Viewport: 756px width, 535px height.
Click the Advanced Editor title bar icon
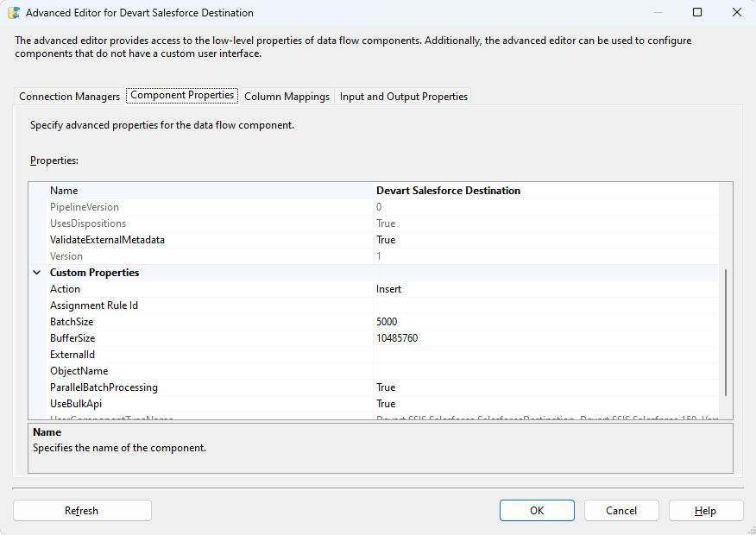click(14, 13)
